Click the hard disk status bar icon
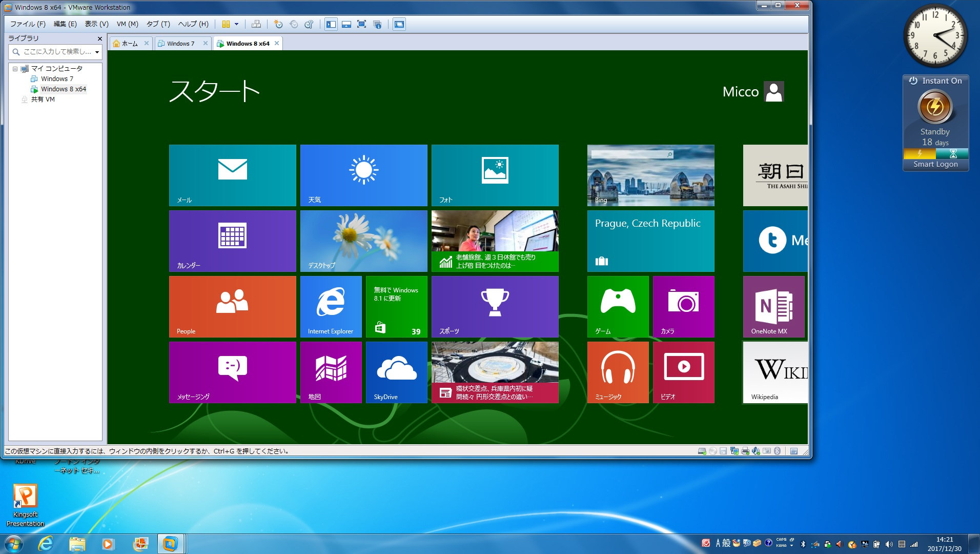Screen dimensions: 980x554 coord(702,451)
